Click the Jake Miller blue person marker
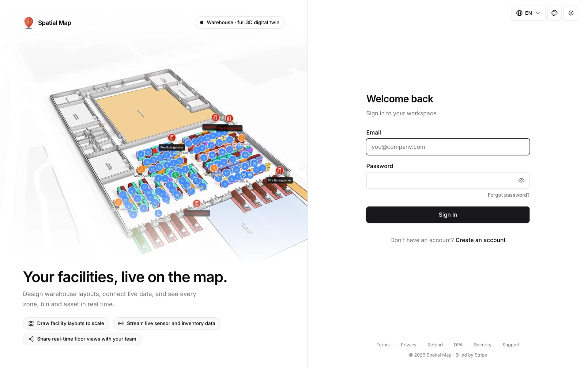The width and height of the screenshot is (588, 368). (158, 213)
